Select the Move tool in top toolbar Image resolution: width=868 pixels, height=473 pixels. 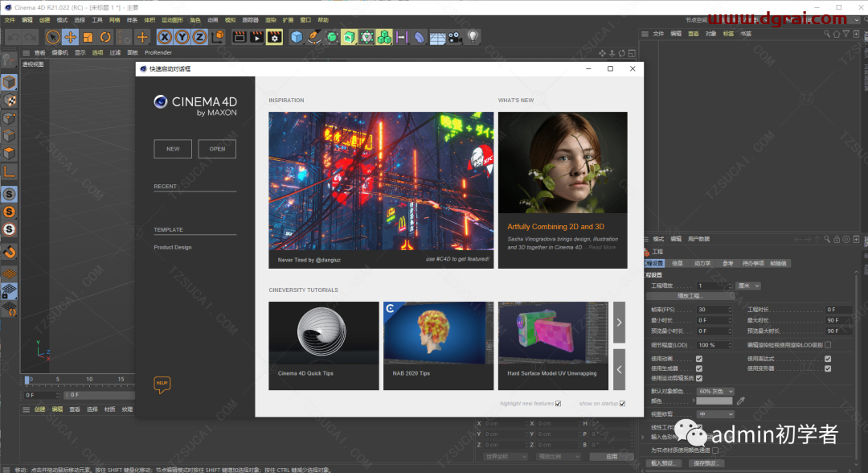click(x=70, y=37)
